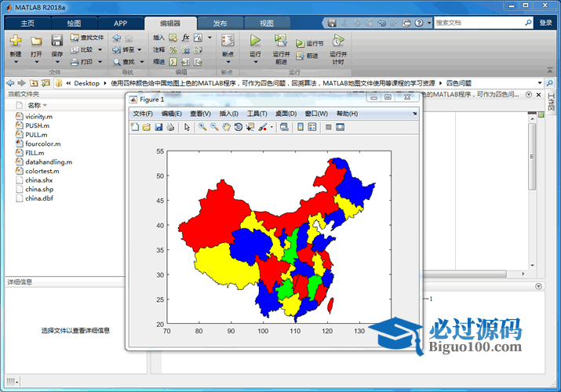Click the 查找文件 button

pyautogui.click(x=87, y=37)
